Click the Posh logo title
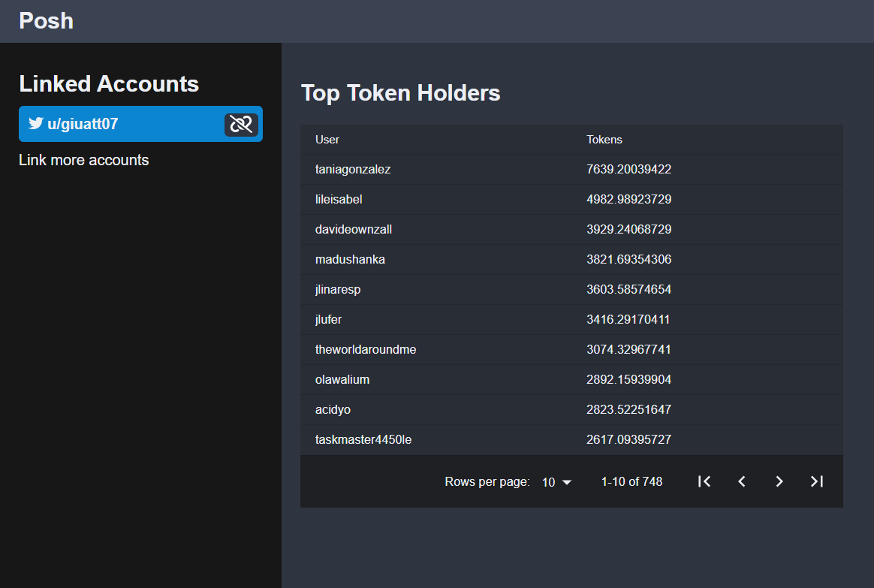Image resolution: width=874 pixels, height=588 pixels. pyautogui.click(x=47, y=21)
